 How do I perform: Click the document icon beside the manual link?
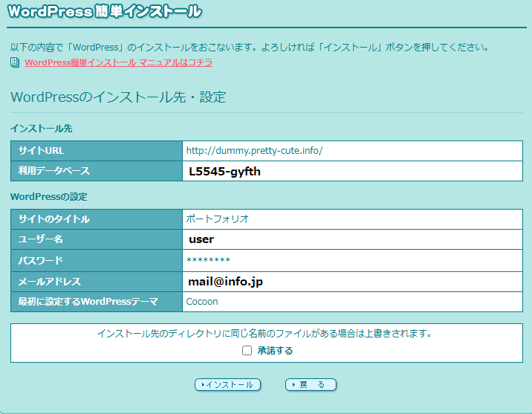[15, 62]
